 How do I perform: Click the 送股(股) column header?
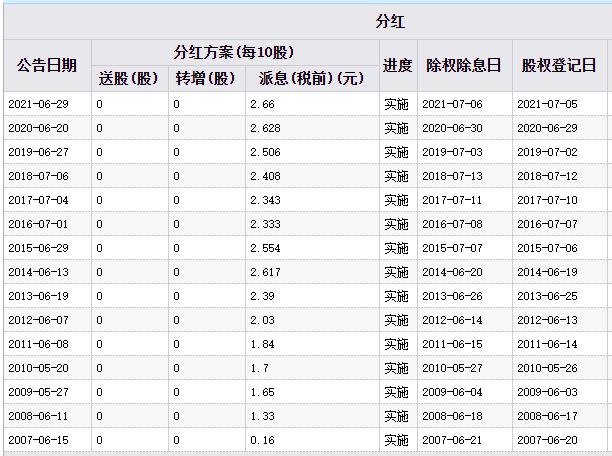pyautogui.click(x=128, y=78)
